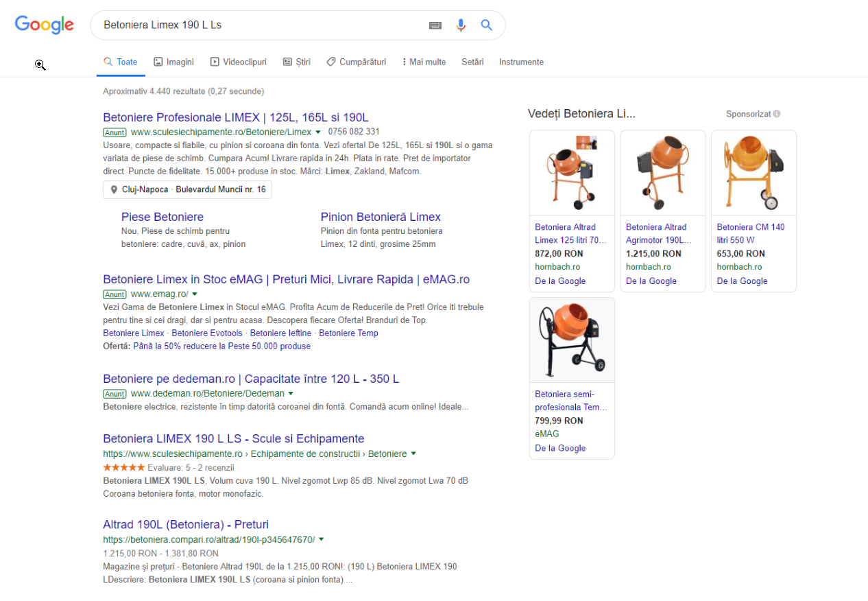Viewport: 868px width, 601px height.
Task: Expand dropdown arrow next to betoniera.compari.ro URL
Action: [322, 540]
